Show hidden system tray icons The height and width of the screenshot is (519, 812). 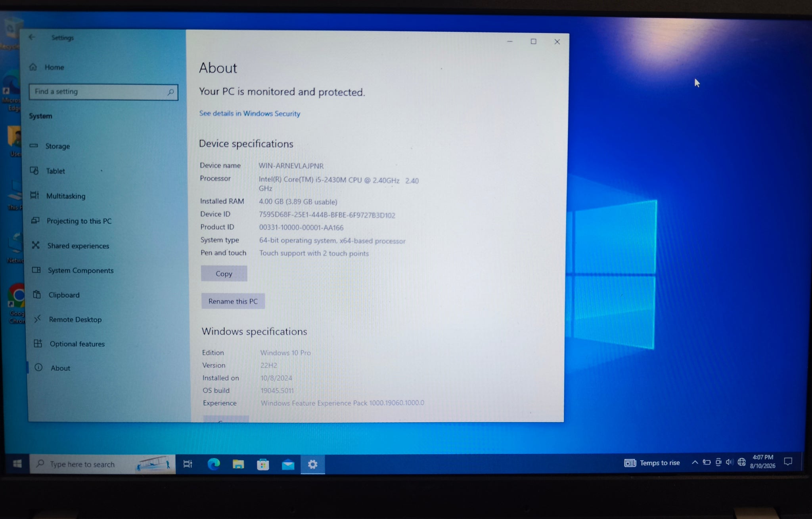pyautogui.click(x=695, y=462)
